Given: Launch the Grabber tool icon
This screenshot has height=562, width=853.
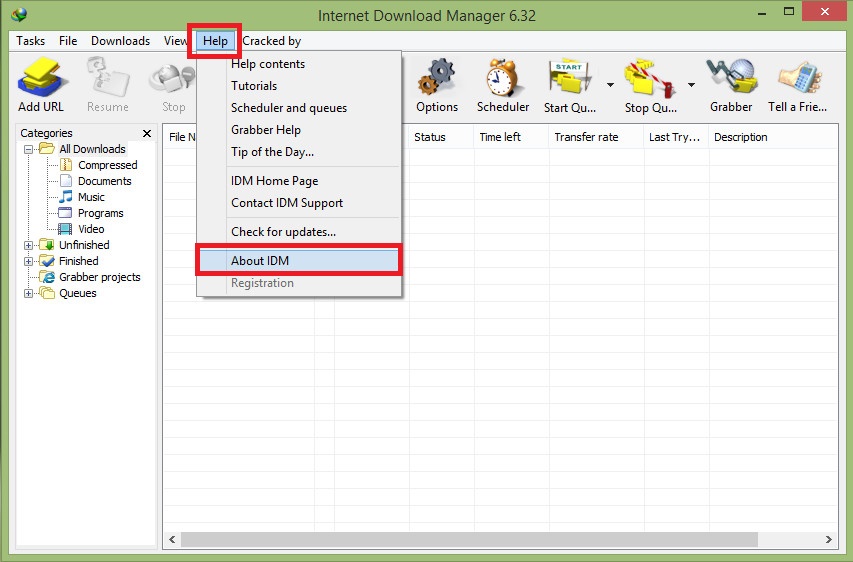Looking at the screenshot, I should (x=732, y=77).
